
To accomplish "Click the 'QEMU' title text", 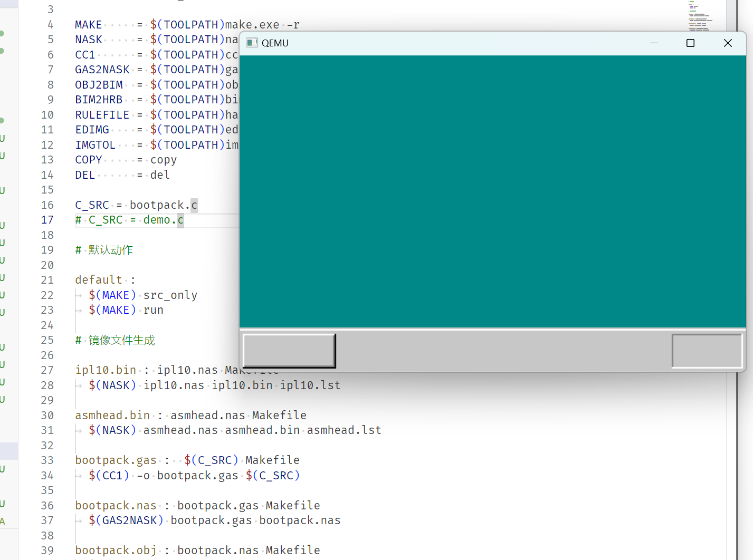I will point(275,43).
